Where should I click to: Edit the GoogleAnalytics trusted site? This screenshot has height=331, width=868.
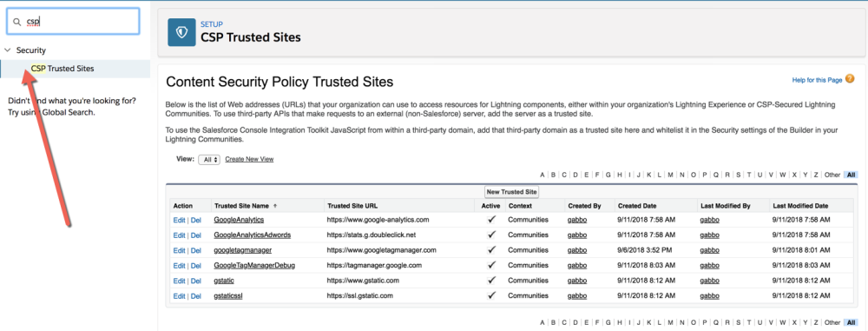(179, 220)
